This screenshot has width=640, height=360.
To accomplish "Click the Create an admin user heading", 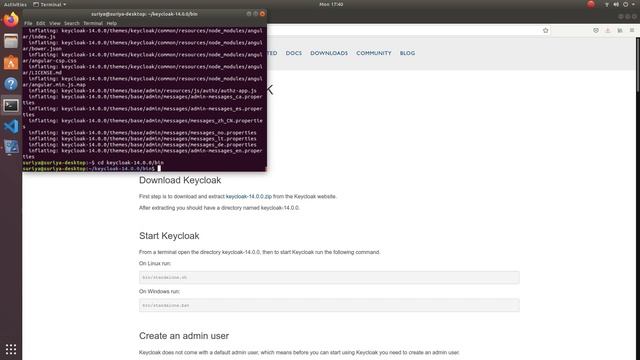I will [184, 336].
